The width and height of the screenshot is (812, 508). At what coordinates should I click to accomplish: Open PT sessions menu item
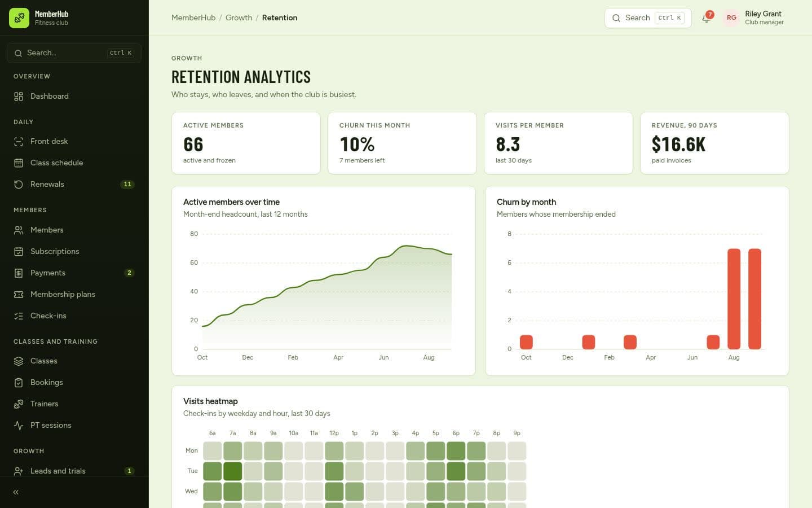pos(74,426)
